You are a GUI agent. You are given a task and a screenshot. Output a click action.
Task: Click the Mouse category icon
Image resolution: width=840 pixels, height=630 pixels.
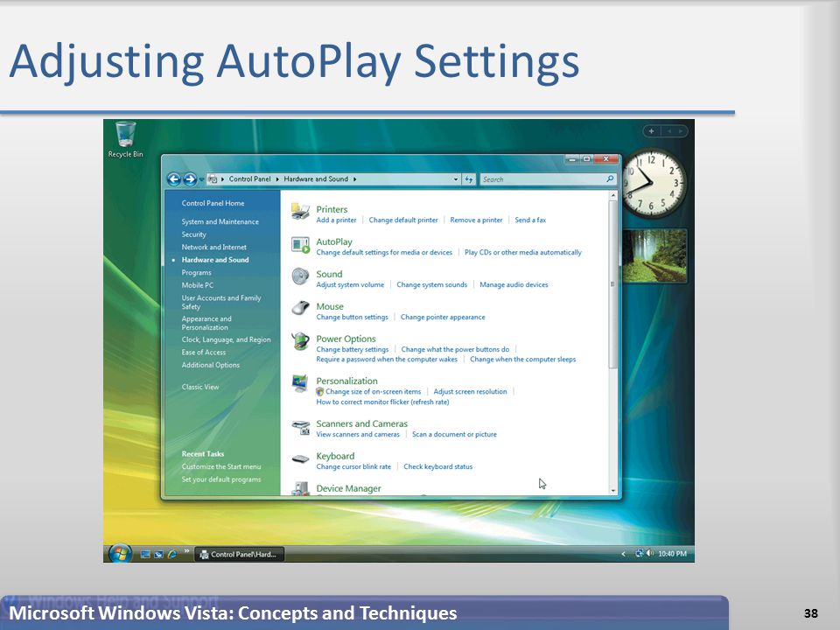pyautogui.click(x=300, y=309)
